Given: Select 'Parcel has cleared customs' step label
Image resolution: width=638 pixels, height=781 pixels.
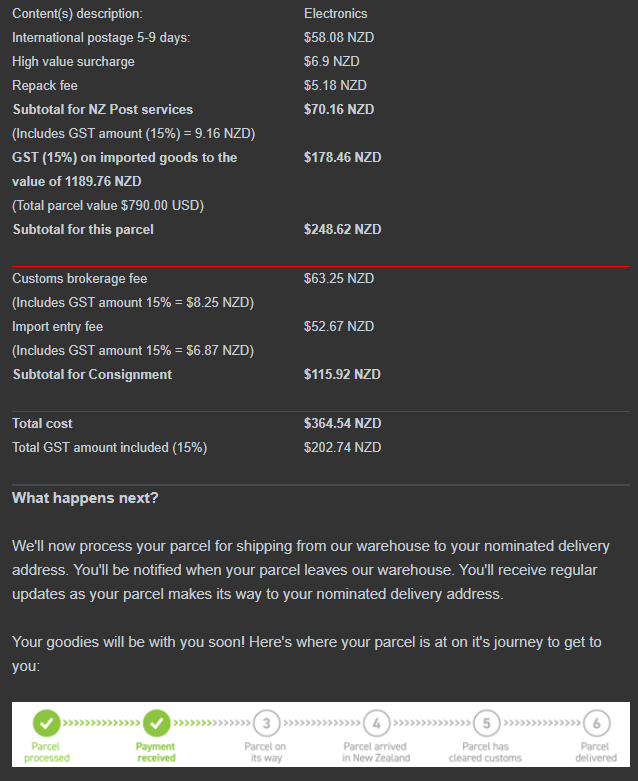Looking at the screenshot, I should pyautogui.click(x=486, y=752).
